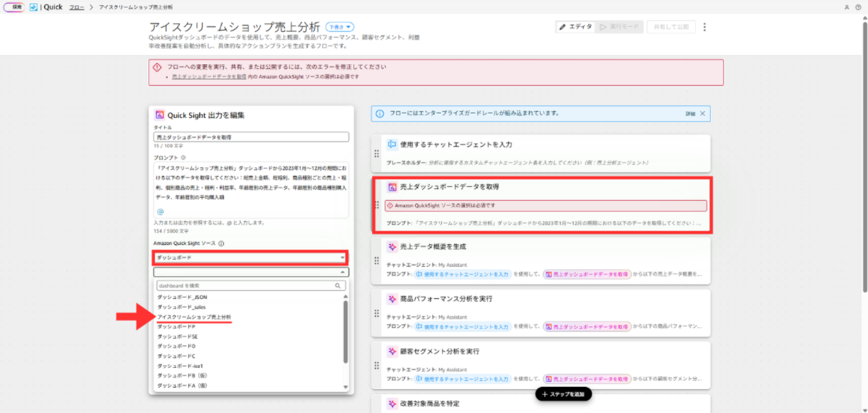This screenshot has width=868, height=413.
Task: Click the info icon beside Amazon Quick Sight ソース
Action: 221,244
